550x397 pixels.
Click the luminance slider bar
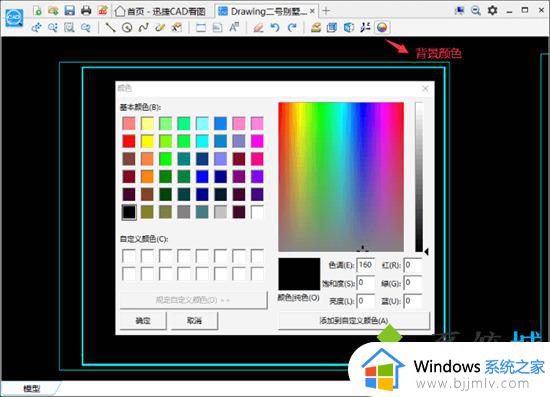coord(419,177)
